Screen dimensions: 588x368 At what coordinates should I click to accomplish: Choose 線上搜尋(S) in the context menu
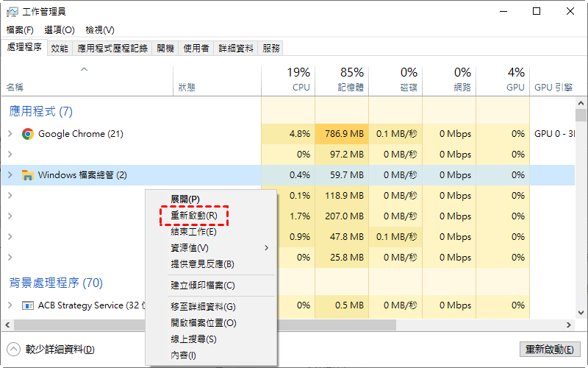211,339
